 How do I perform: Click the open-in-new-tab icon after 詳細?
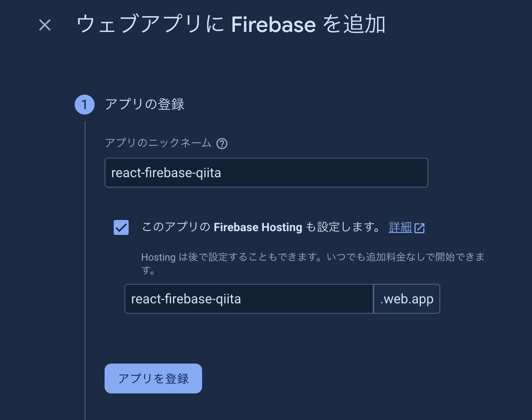[420, 227]
